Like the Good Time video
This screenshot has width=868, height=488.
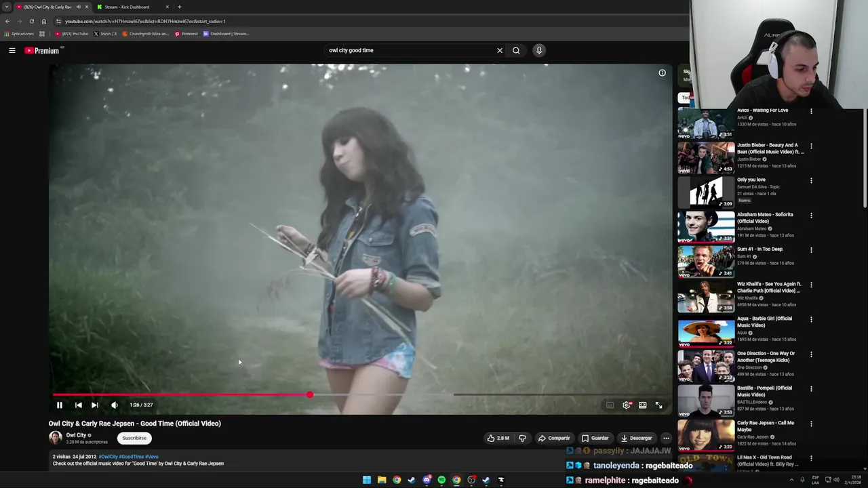498,438
